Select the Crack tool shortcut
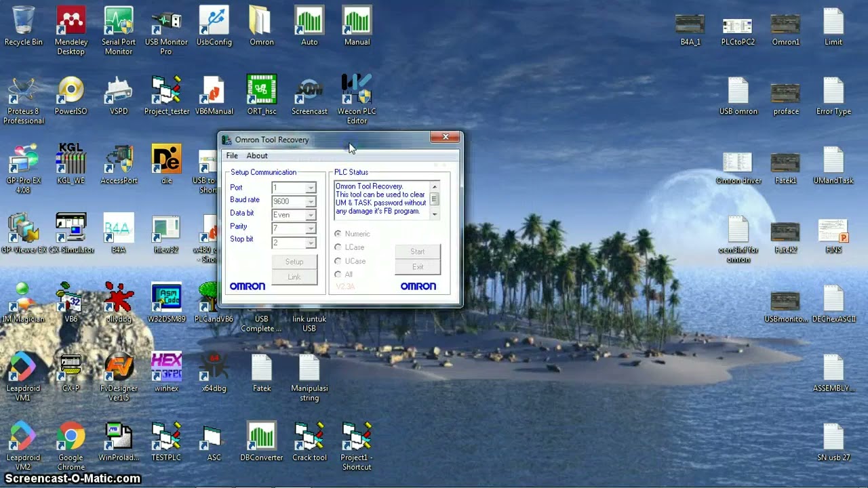The image size is (868, 488). pyautogui.click(x=309, y=442)
